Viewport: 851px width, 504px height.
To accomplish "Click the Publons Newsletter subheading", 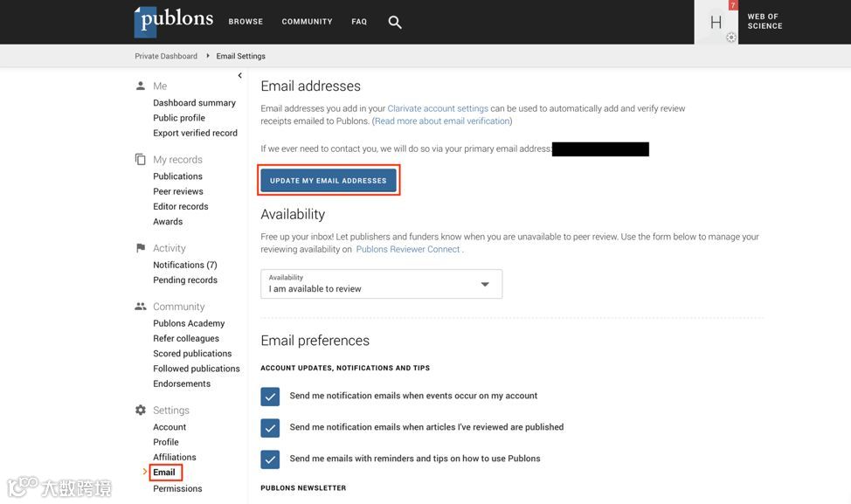I will pyautogui.click(x=303, y=487).
